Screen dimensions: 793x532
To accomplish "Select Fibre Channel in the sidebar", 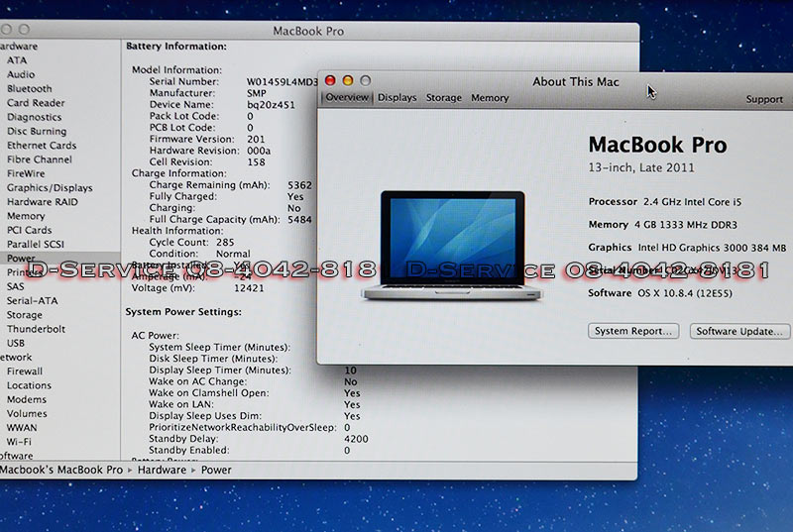I will [40, 160].
